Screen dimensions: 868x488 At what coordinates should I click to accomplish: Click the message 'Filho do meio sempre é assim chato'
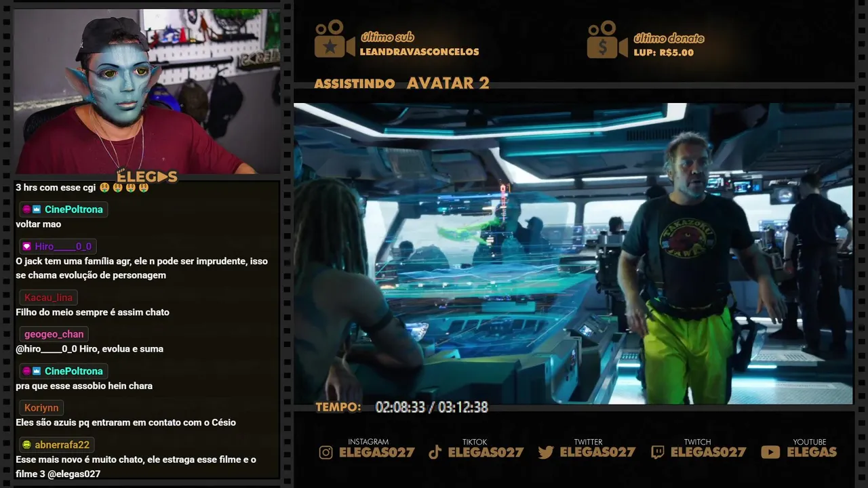pyautogui.click(x=92, y=312)
